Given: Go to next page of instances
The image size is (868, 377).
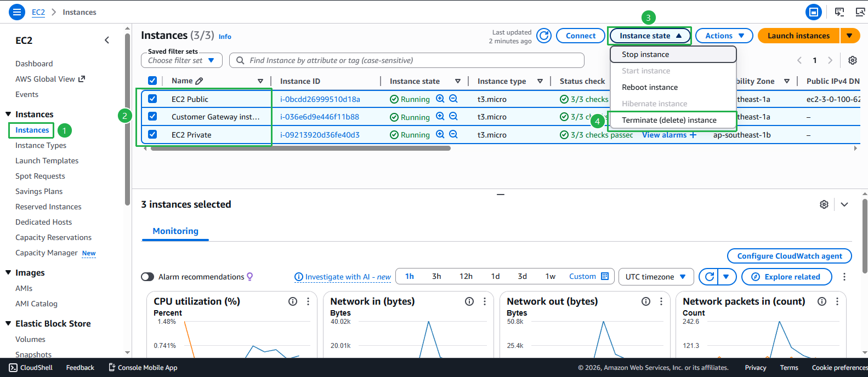Looking at the screenshot, I should point(830,60).
